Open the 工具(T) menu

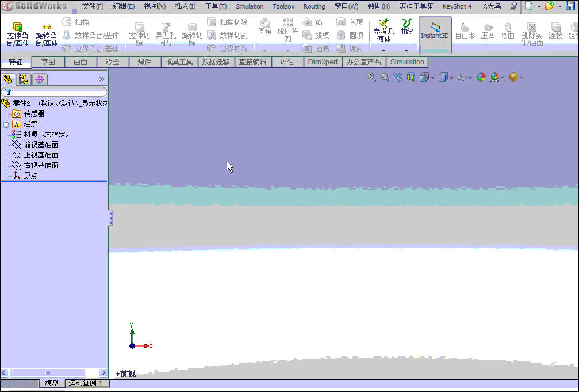pos(216,6)
